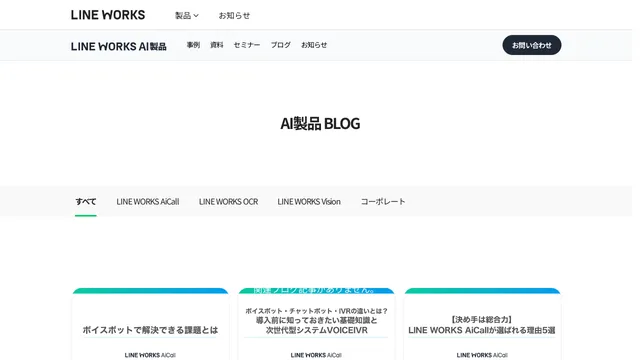Screen dimensions: 640x360
Task: Open the top お知らせ link
Action: pos(234,16)
